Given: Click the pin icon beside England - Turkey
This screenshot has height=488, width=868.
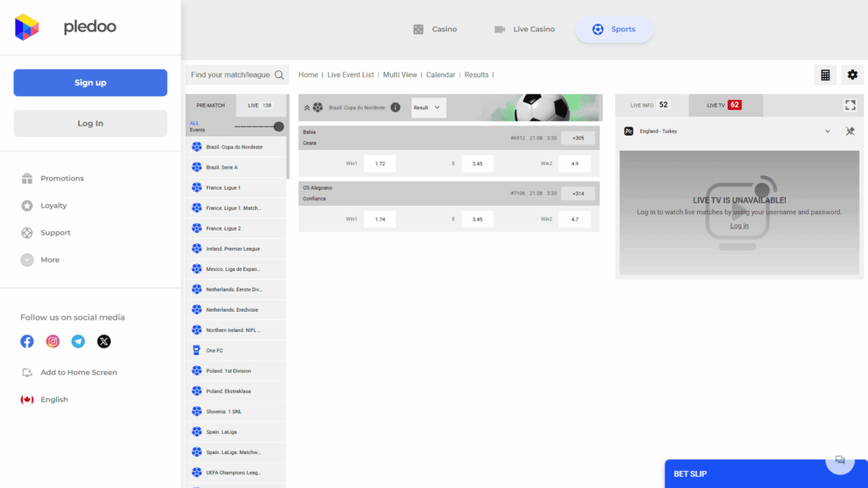Looking at the screenshot, I should point(850,131).
